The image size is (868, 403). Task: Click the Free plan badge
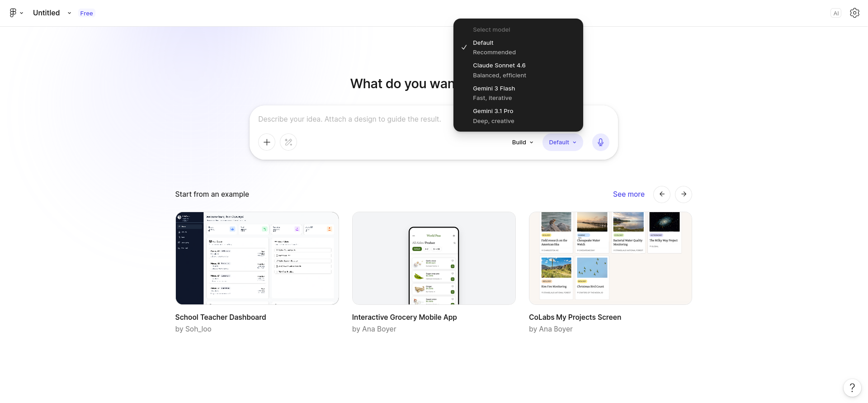point(86,13)
